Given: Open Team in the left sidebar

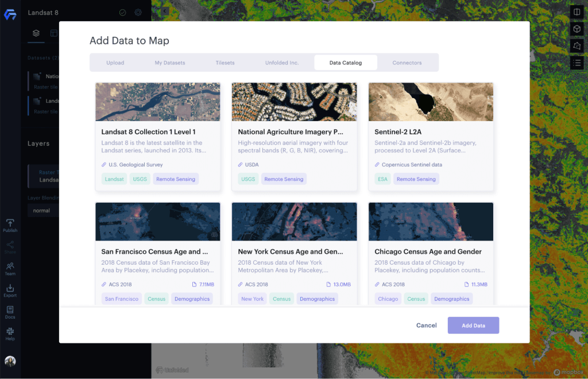Looking at the screenshot, I should [x=10, y=269].
